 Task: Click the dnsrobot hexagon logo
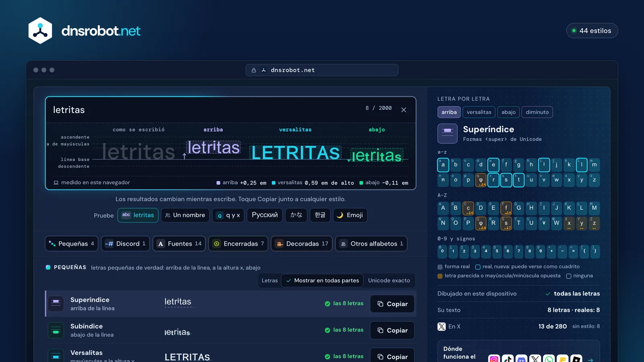40,31
